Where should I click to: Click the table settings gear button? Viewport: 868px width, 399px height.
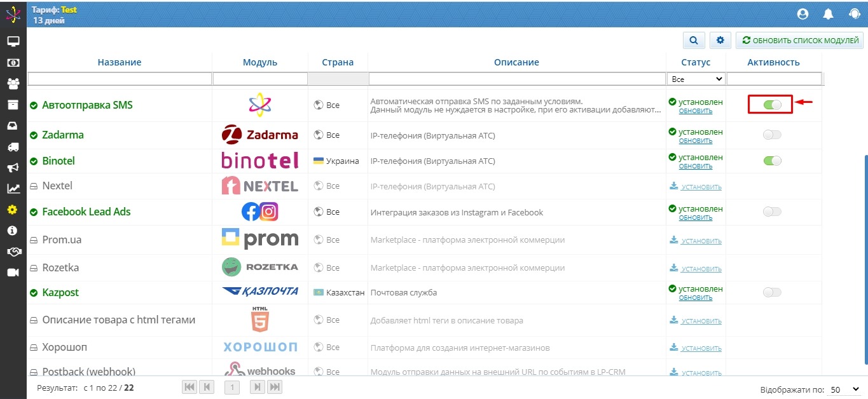point(720,41)
